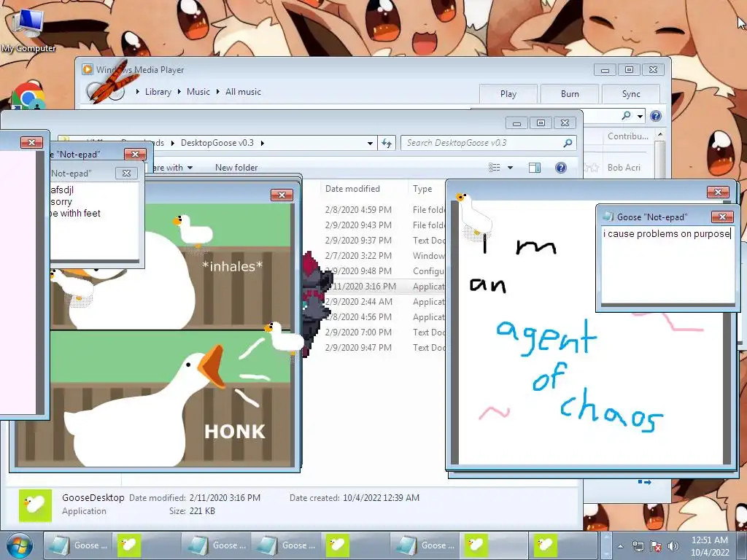Expand arrow before Music breadcrumb
747x560 pixels.
[x=179, y=91]
